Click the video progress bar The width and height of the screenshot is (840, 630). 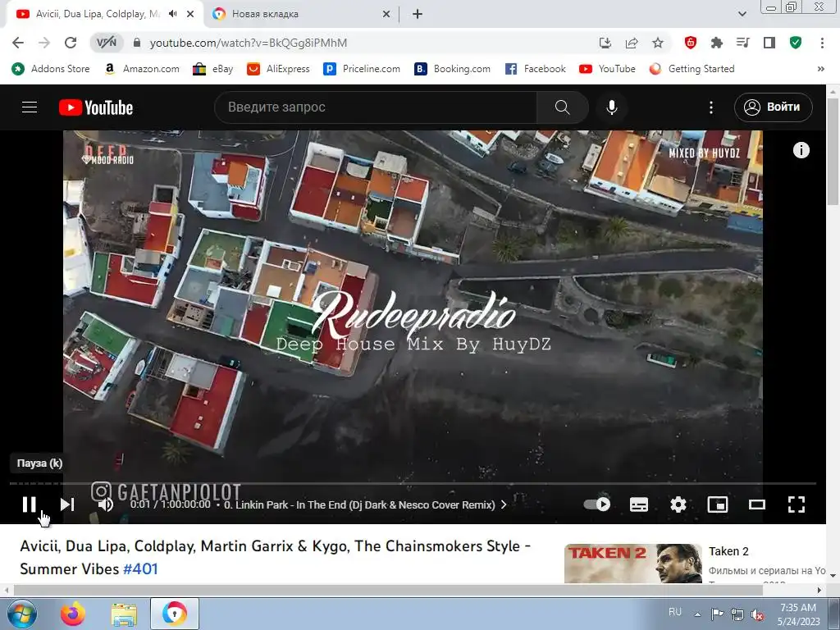[413, 483]
